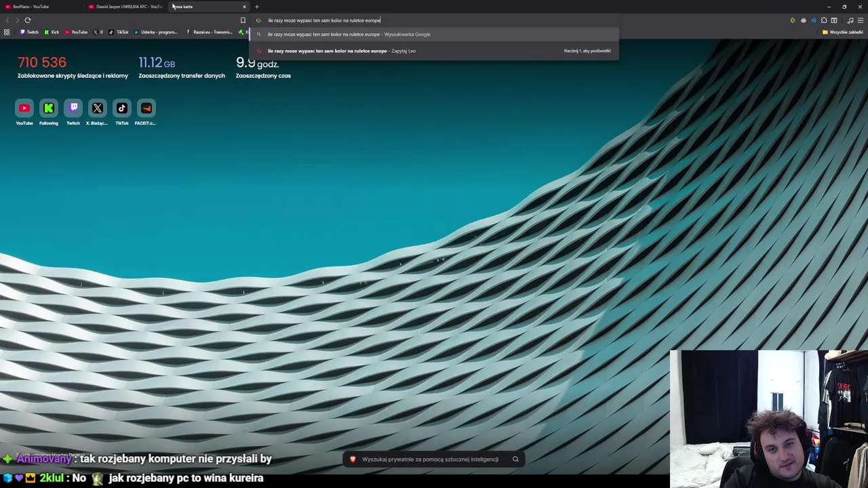Click the 9.9 godz. saved time stat
The image size is (868, 488).
coord(263,68)
